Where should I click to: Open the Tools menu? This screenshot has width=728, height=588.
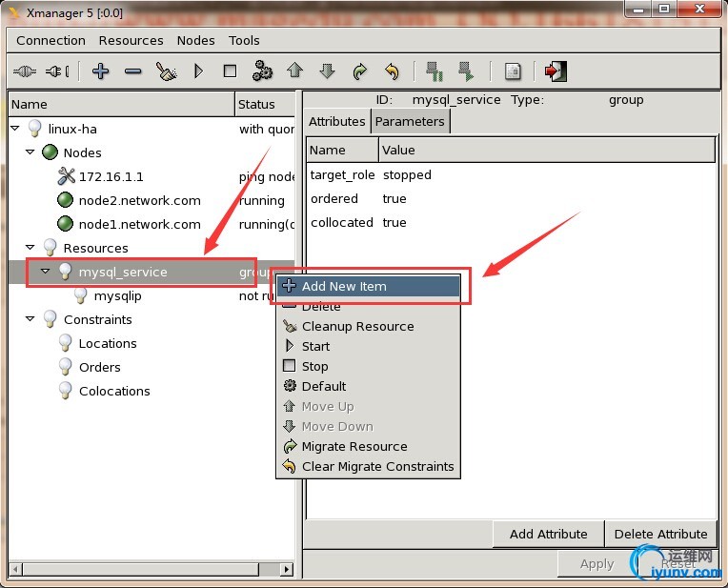pos(244,40)
